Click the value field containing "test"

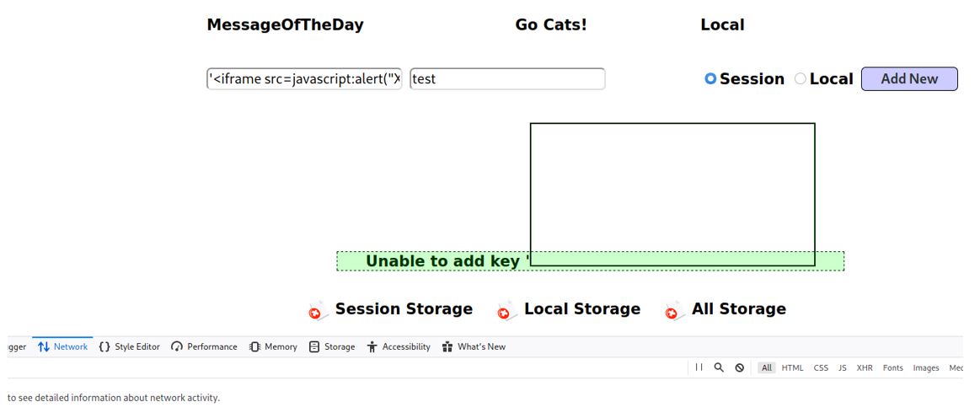(507, 79)
